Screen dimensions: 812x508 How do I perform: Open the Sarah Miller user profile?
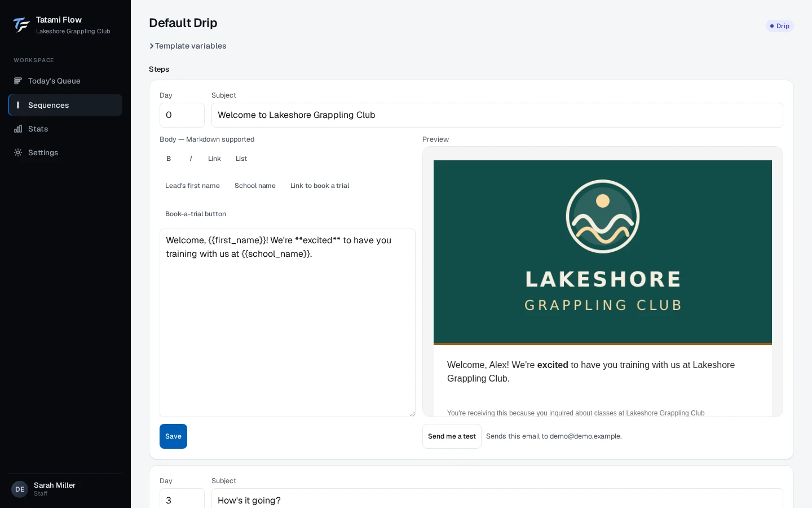[x=65, y=489]
